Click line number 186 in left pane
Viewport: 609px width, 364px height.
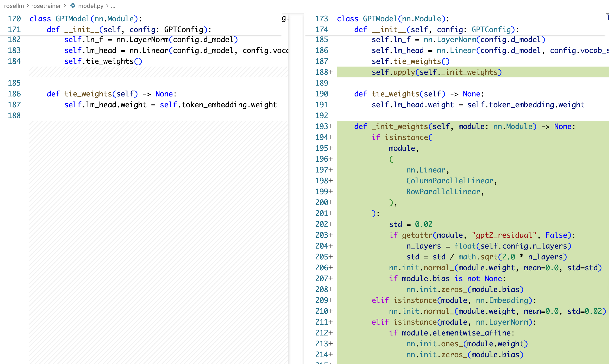[x=14, y=94]
